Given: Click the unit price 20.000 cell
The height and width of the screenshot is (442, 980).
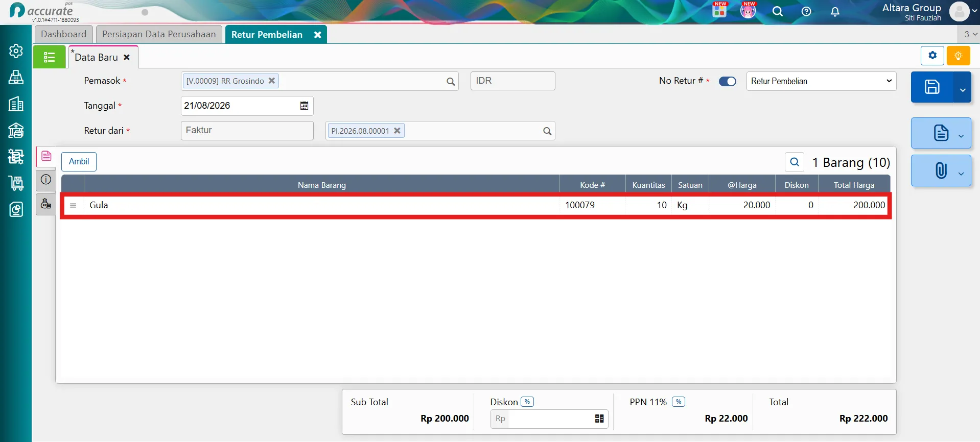Looking at the screenshot, I should [x=742, y=205].
